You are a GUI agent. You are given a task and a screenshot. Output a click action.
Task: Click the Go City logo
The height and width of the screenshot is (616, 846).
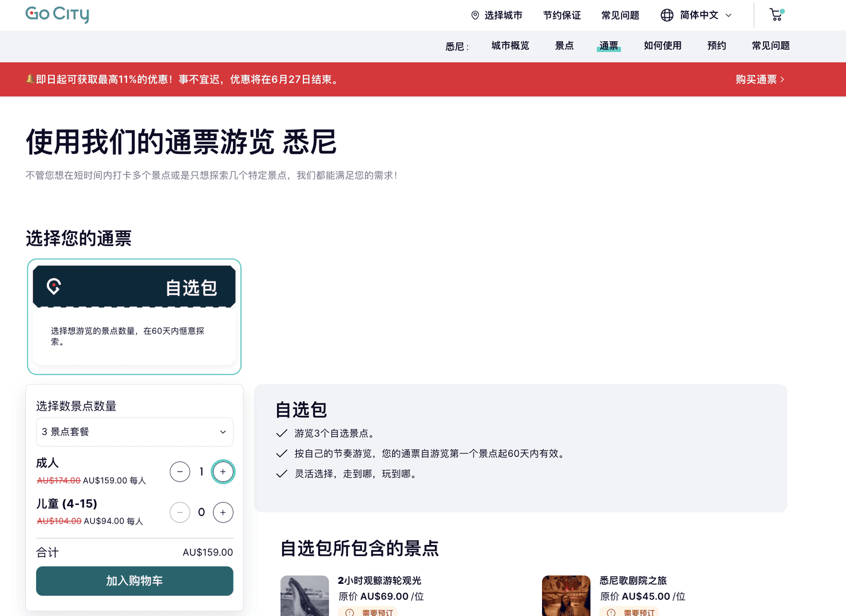pyautogui.click(x=57, y=14)
